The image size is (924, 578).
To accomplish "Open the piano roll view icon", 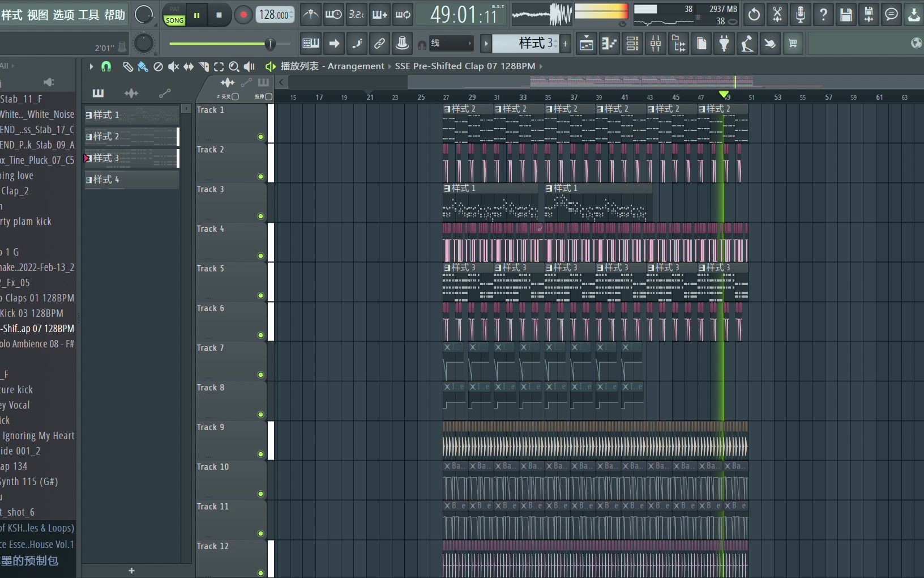I will click(x=609, y=44).
